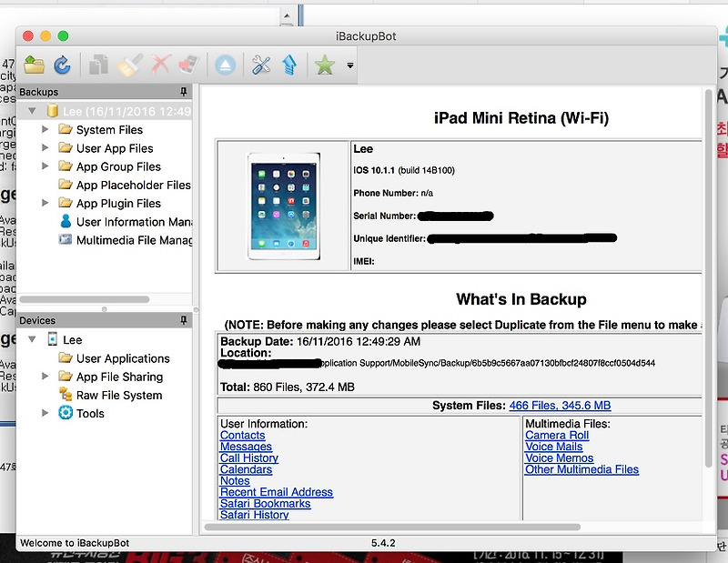Open the Messages link
The width and height of the screenshot is (728, 563).
coord(246,447)
